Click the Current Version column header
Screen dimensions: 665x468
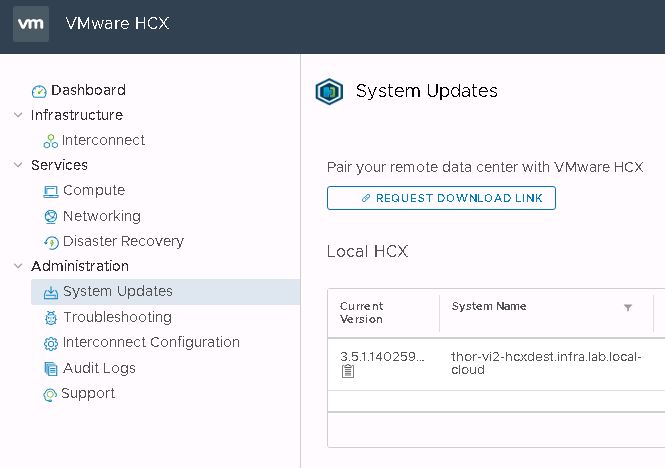coord(362,313)
